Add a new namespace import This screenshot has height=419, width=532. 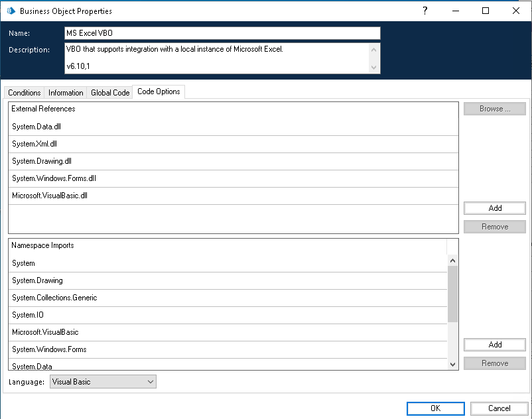pos(495,345)
